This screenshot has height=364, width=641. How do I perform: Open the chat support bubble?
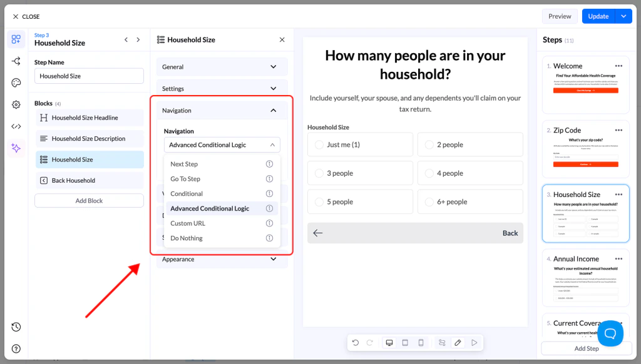pos(610,333)
